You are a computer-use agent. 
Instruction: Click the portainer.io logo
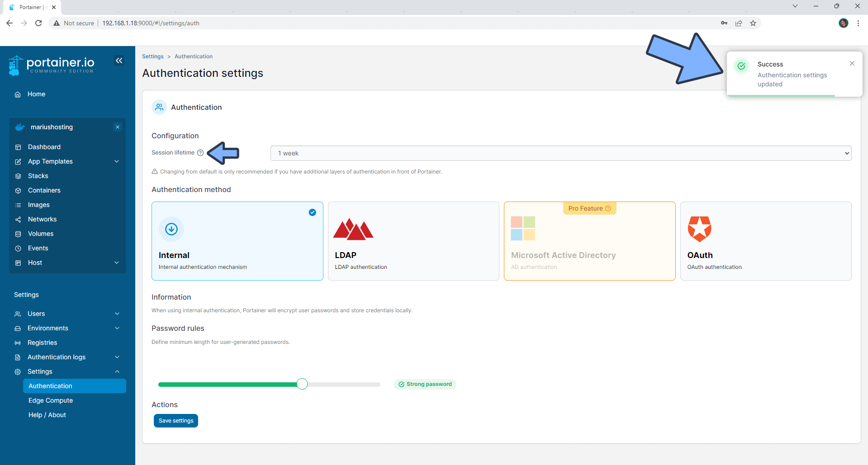click(x=51, y=65)
